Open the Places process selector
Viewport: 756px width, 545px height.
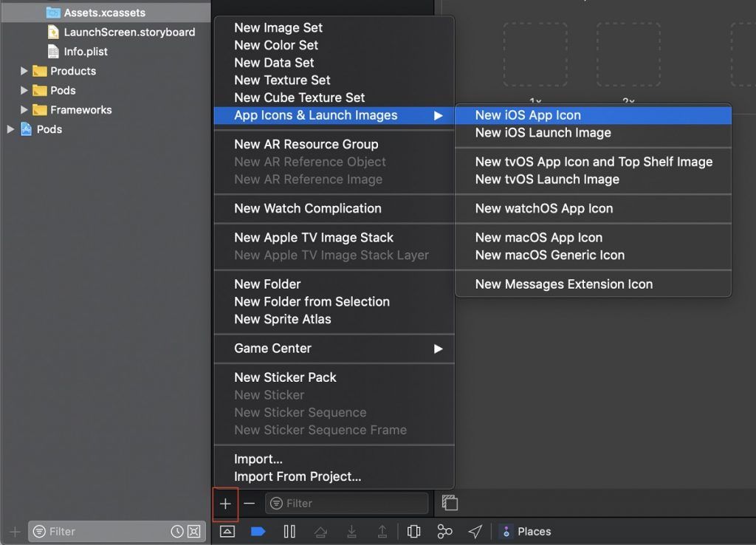526,532
